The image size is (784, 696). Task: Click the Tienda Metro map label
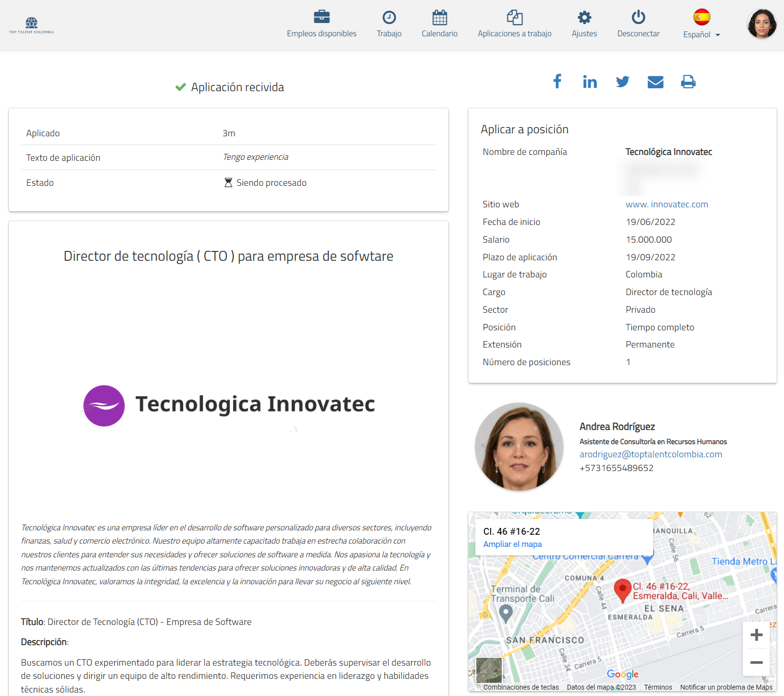point(744,562)
